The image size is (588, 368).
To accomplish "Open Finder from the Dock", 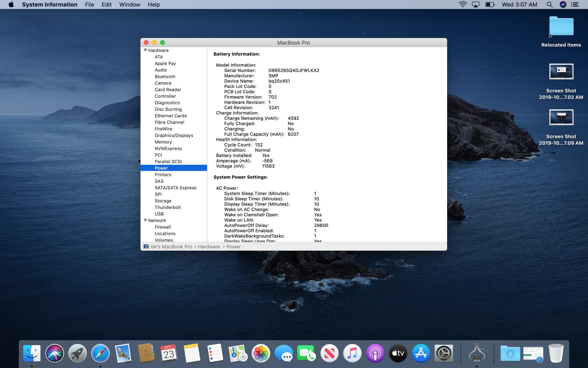I will click(32, 353).
